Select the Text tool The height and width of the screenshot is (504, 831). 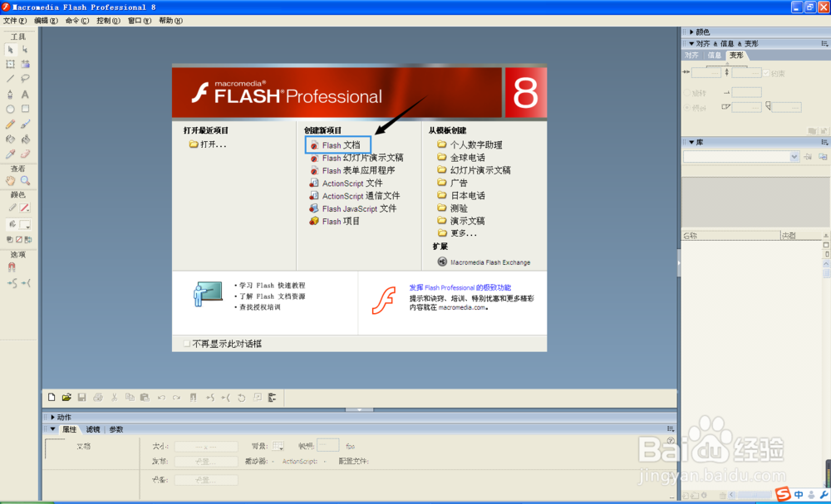25,94
